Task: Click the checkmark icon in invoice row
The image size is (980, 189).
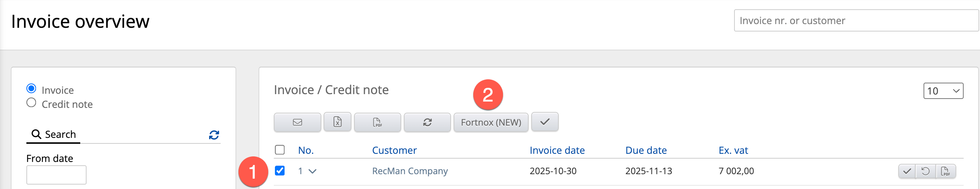Action: point(906,171)
